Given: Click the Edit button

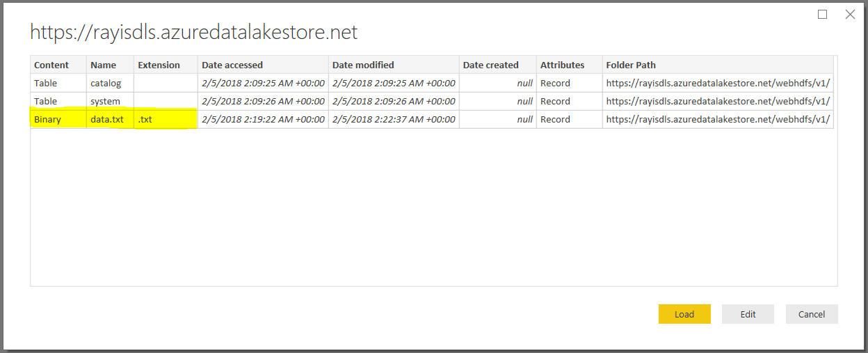Looking at the screenshot, I should pos(748,314).
